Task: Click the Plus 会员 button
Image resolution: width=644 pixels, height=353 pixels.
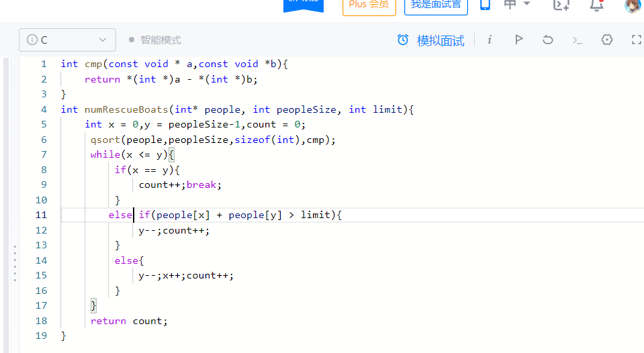Action: pyautogui.click(x=369, y=6)
